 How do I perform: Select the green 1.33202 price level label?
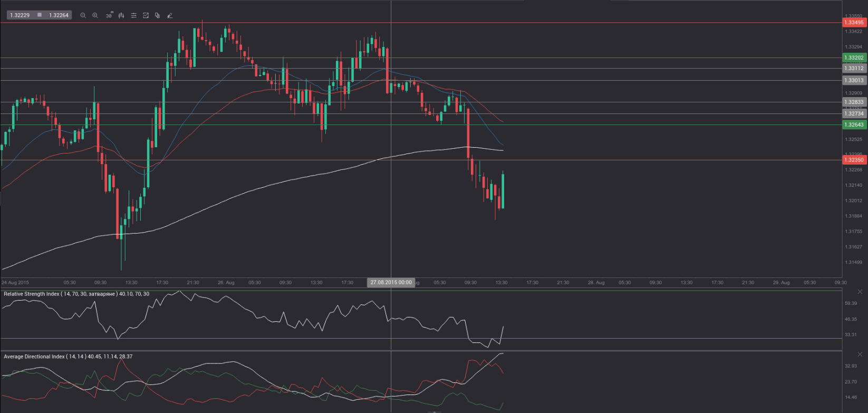tap(854, 58)
